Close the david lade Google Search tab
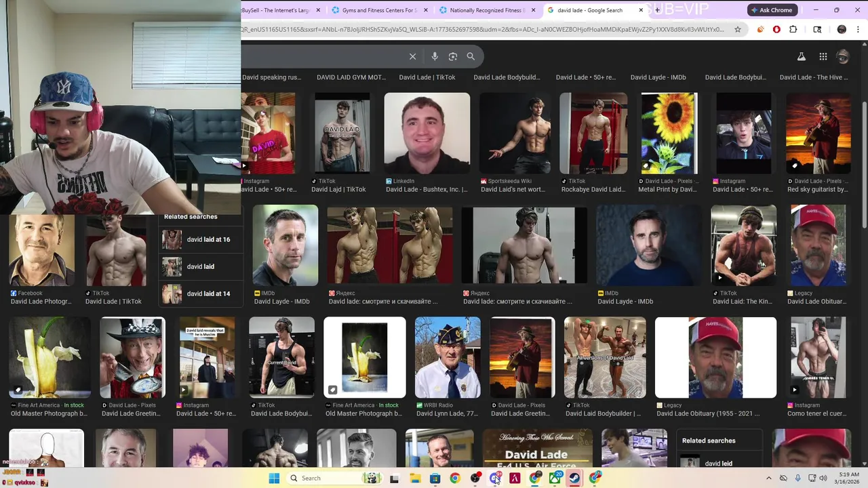Viewport: 868px width, 488px height. click(x=641, y=10)
